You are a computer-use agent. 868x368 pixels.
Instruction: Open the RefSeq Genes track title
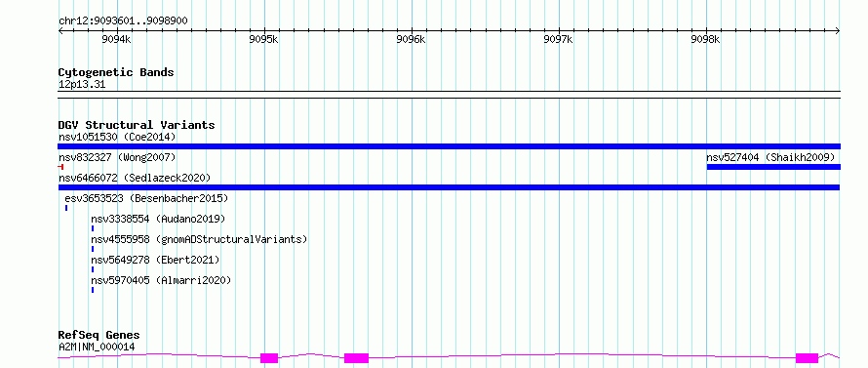click(x=99, y=336)
